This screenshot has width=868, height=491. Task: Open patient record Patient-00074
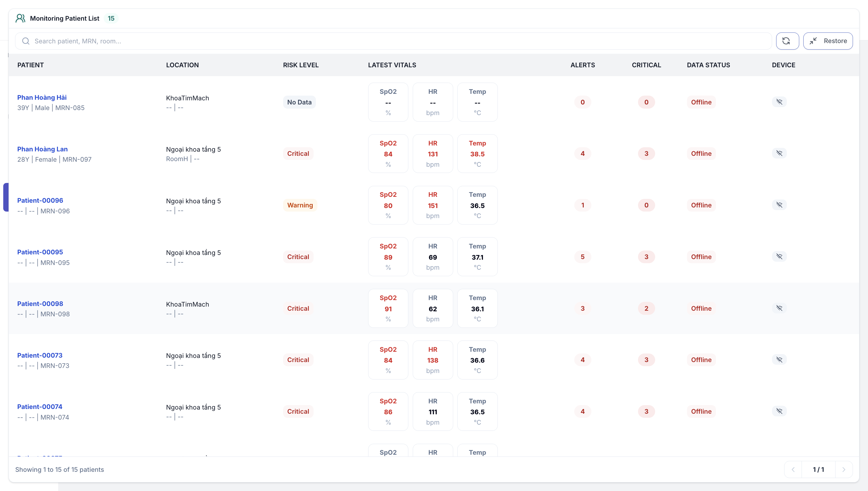tap(40, 407)
